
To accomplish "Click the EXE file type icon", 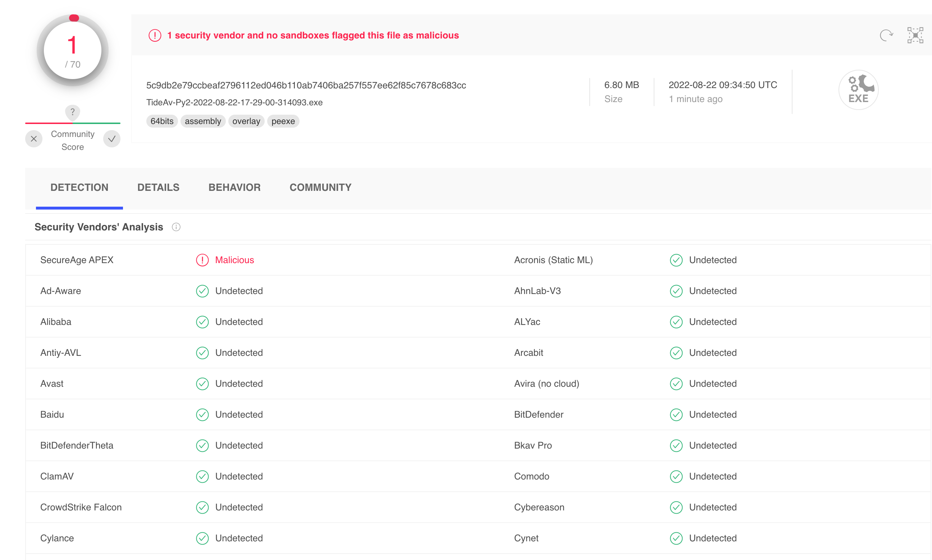I will [x=858, y=90].
